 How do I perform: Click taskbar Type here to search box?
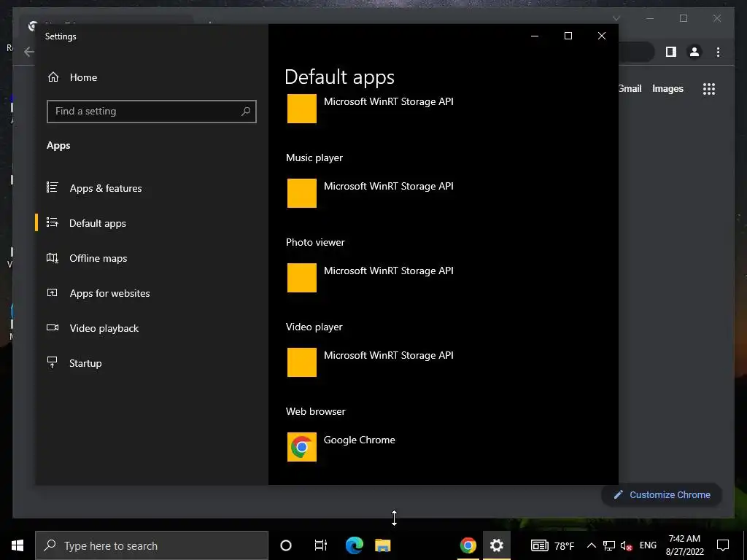tap(152, 545)
